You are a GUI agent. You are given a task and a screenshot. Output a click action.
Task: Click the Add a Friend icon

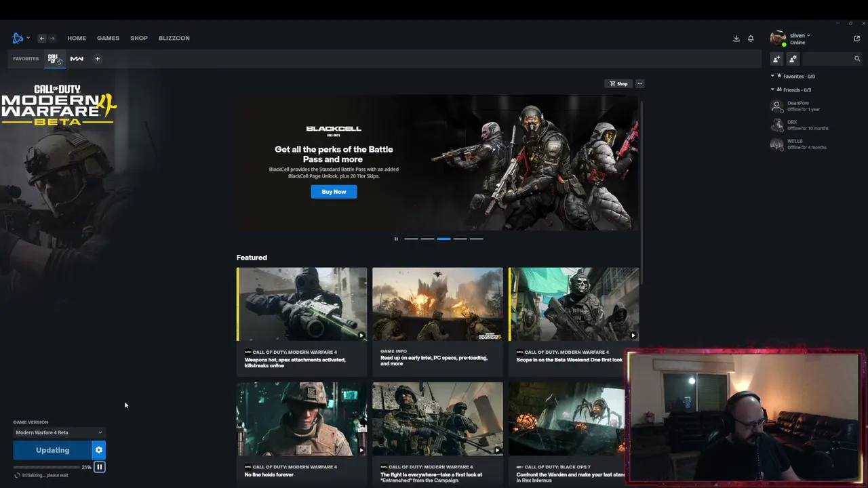(x=777, y=59)
